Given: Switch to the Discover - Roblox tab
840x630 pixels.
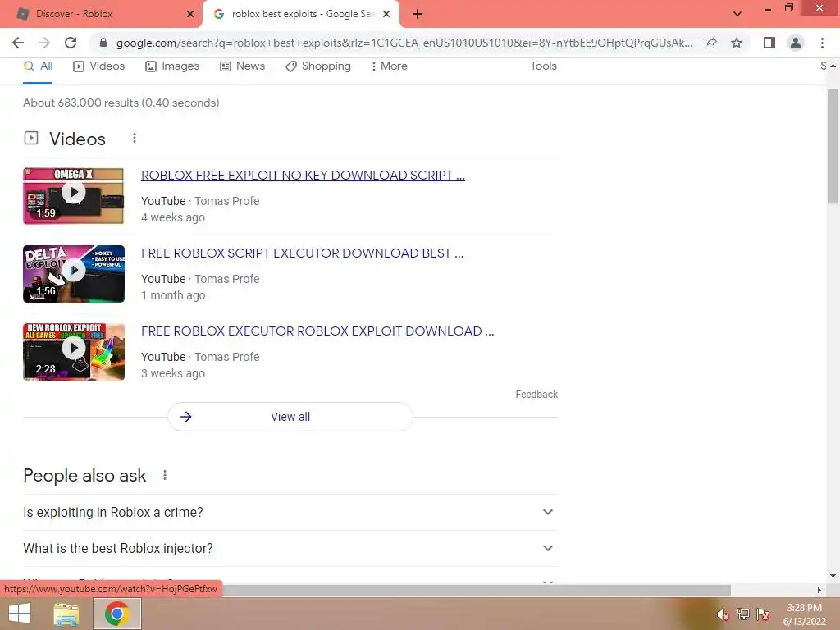Looking at the screenshot, I should 101,14.
